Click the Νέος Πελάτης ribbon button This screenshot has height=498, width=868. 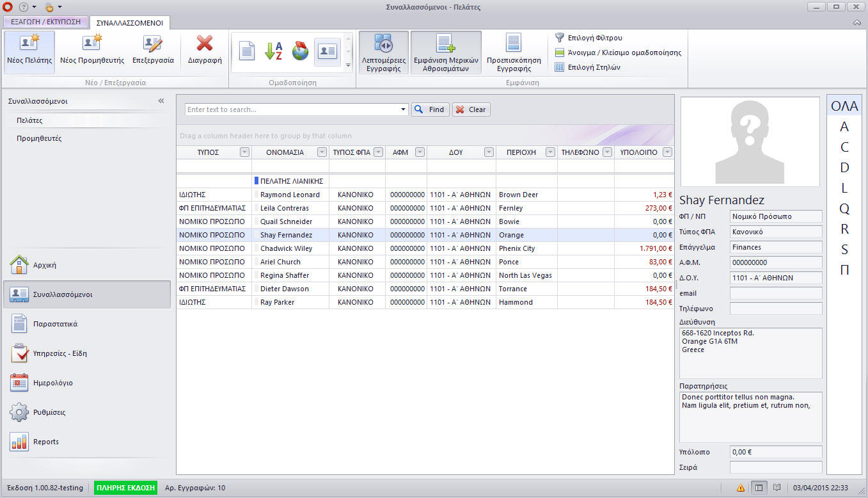click(29, 52)
